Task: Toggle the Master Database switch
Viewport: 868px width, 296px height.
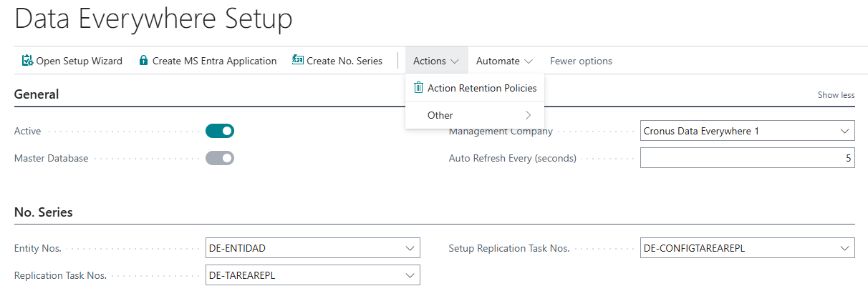Action: point(220,158)
